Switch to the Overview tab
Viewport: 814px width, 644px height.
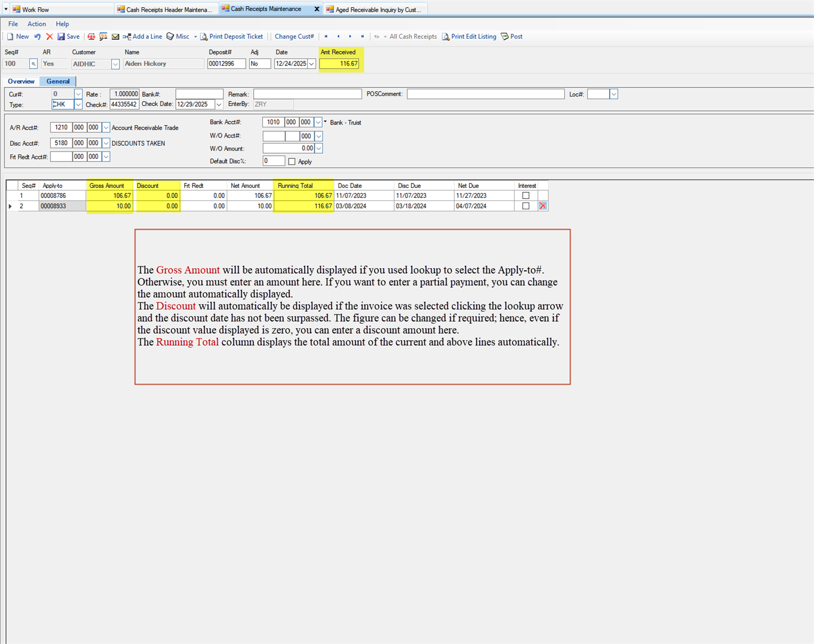click(x=21, y=81)
